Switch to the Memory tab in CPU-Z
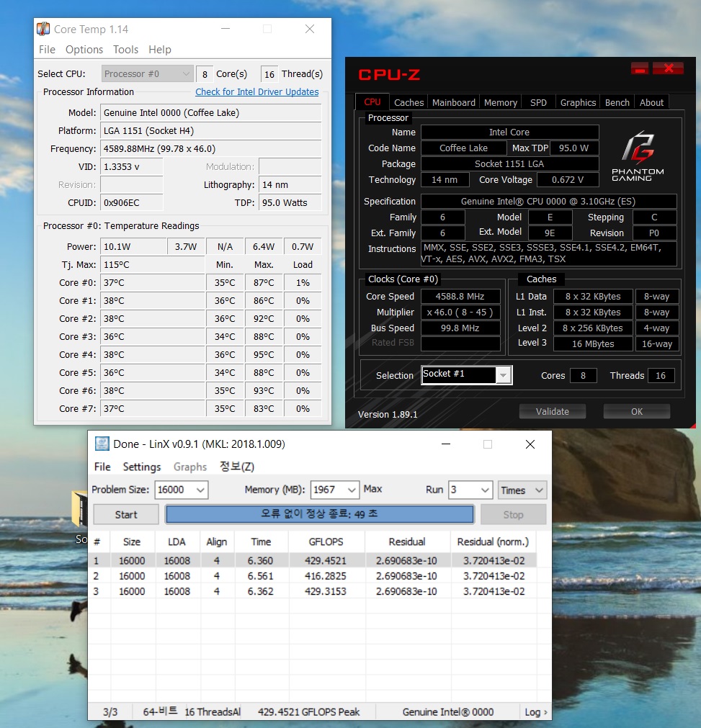701x728 pixels. pyautogui.click(x=500, y=102)
